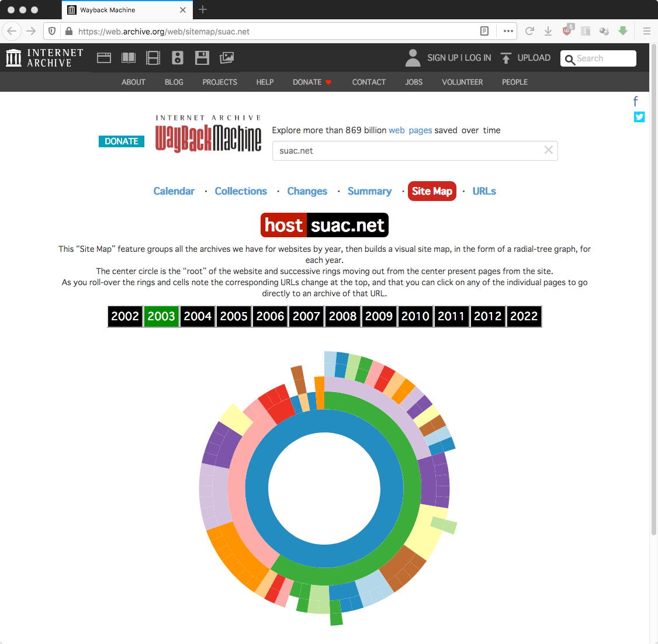Click the SIGN UP | LOG IN link
The width and height of the screenshot is (658, 644).
pos(459,58)
